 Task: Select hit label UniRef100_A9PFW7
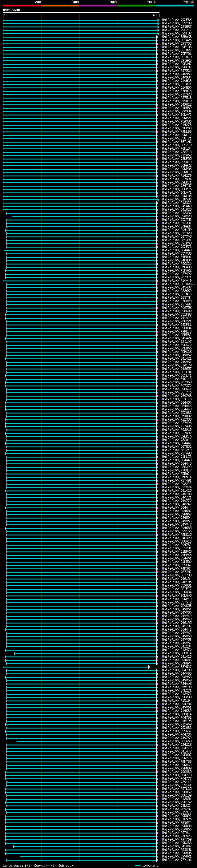tap(176, 67)
